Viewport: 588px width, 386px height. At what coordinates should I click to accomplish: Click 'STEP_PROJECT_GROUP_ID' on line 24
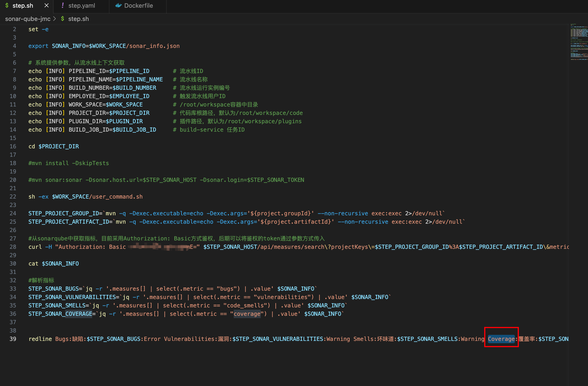64,213
